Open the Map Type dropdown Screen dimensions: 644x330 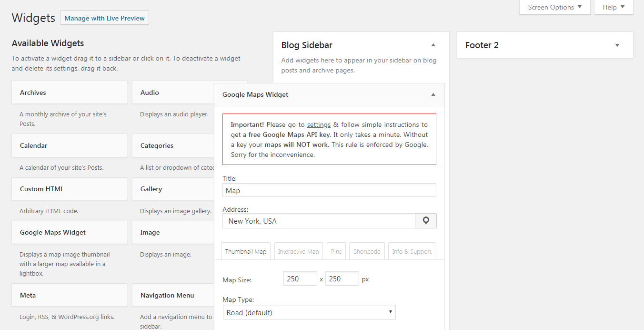click(x=309, y=313)
